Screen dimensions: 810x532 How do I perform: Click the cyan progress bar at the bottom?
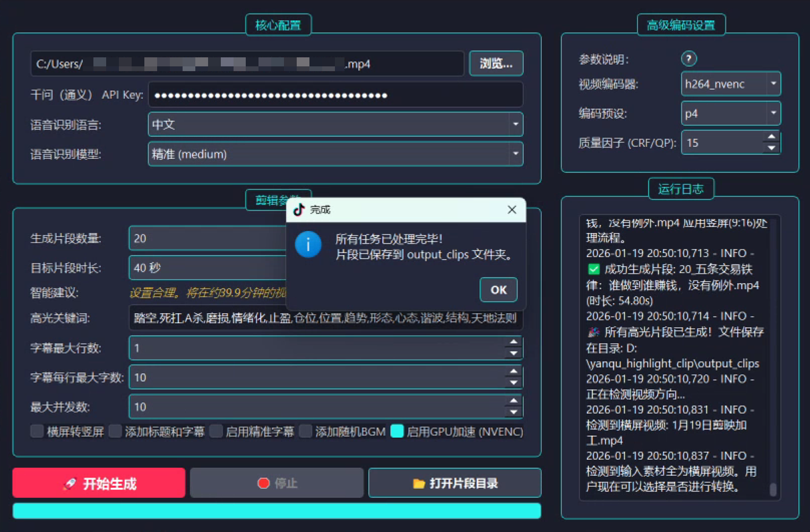pyautogui.click(x=277, y=511)
